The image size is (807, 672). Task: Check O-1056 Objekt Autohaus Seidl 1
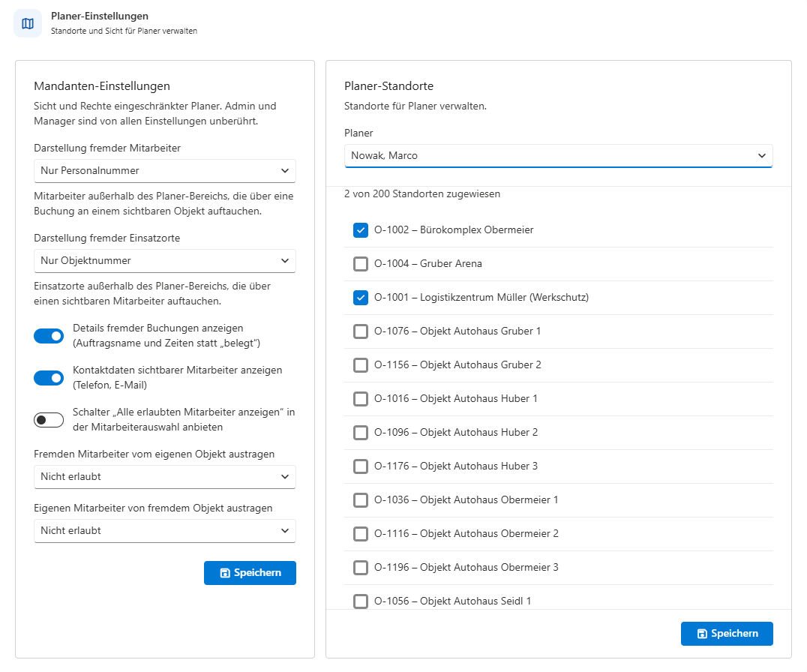pos(361,601)
